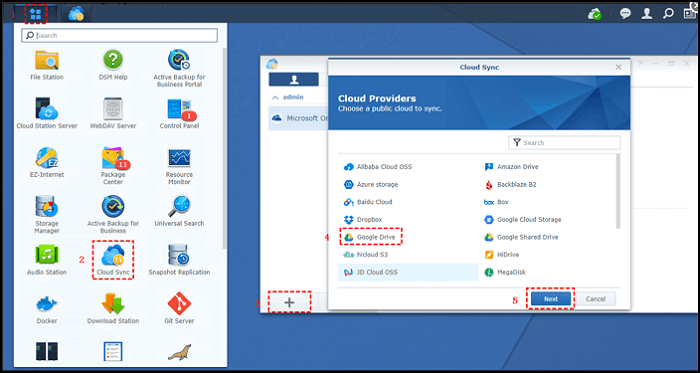This screenshot has width=700, height=373.
Task: Click Next in Cloud Providers dialog
Action: (x=551, y=299)
